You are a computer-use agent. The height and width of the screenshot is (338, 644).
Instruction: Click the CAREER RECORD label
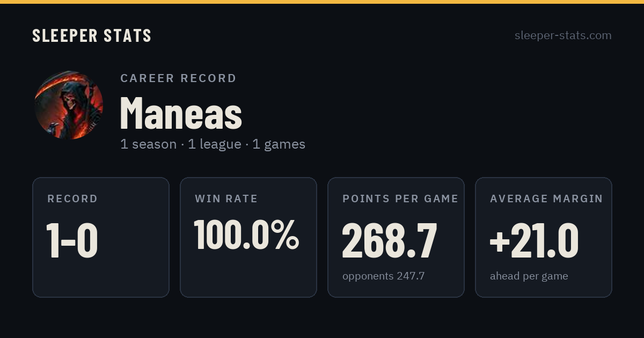tap(178, 78)
